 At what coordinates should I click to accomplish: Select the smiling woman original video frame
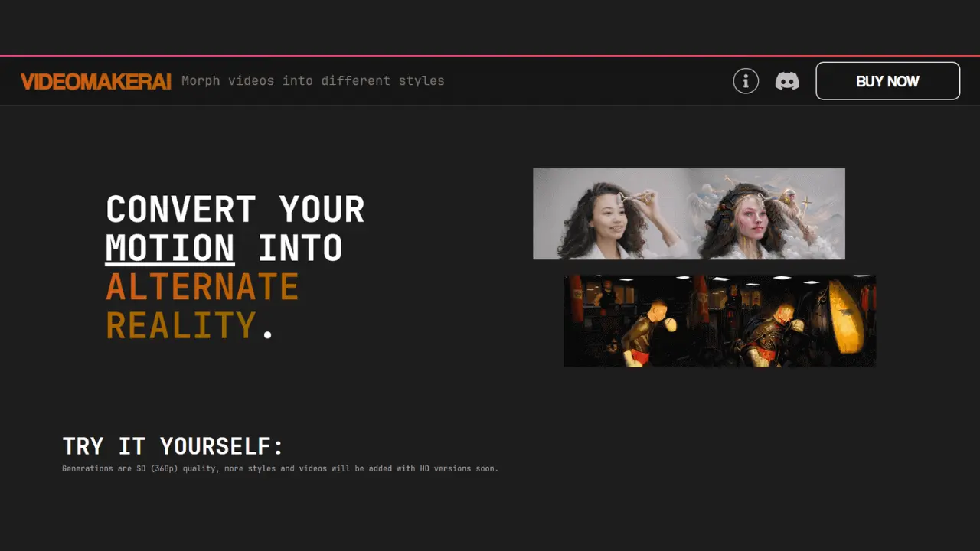(611, 214)
